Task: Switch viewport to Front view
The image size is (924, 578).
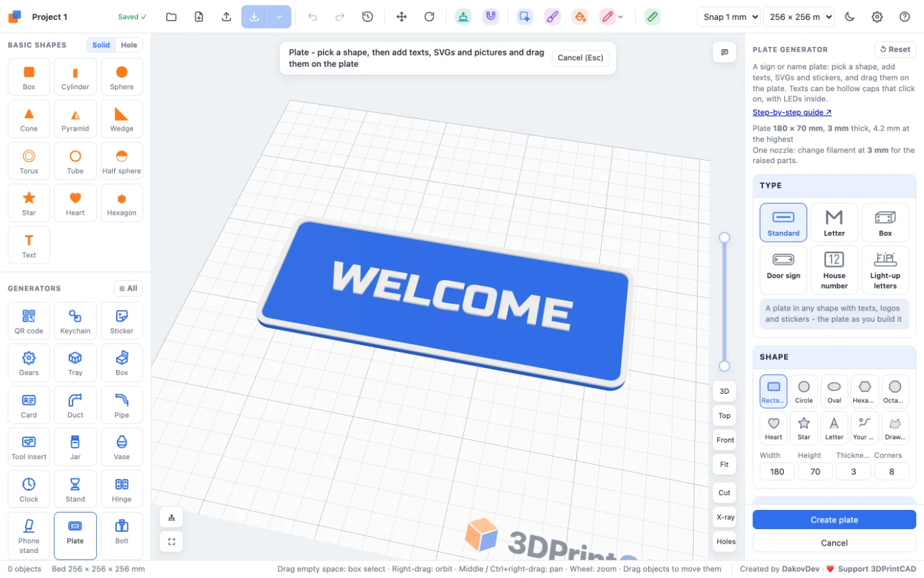Action: [x=724, y=440]
